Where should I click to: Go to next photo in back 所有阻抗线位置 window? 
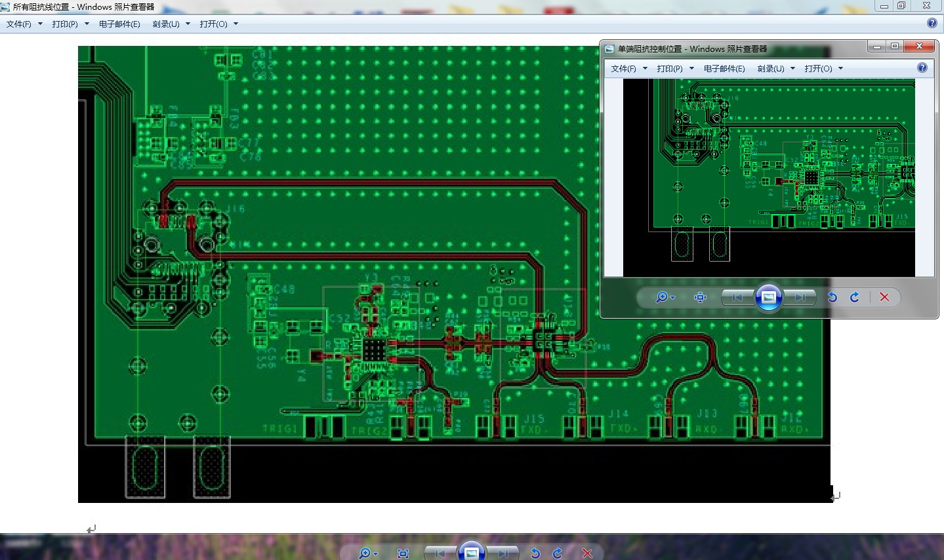(503, 554)
